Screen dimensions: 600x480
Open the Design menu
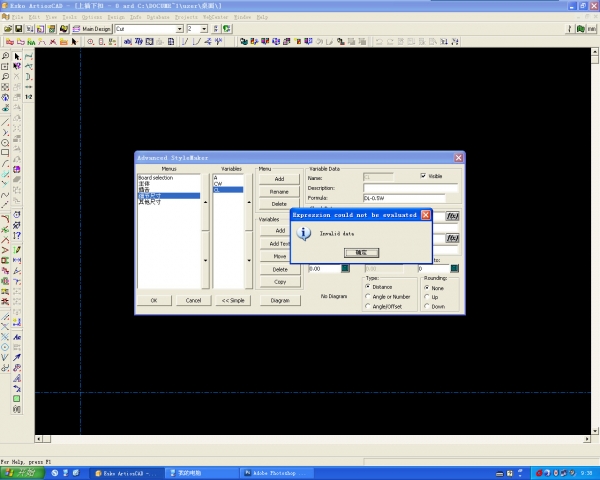point(117,17)
